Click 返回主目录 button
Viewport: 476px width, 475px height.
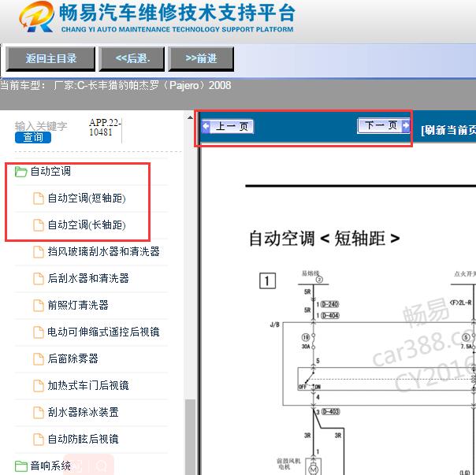(x=50, y=58)
